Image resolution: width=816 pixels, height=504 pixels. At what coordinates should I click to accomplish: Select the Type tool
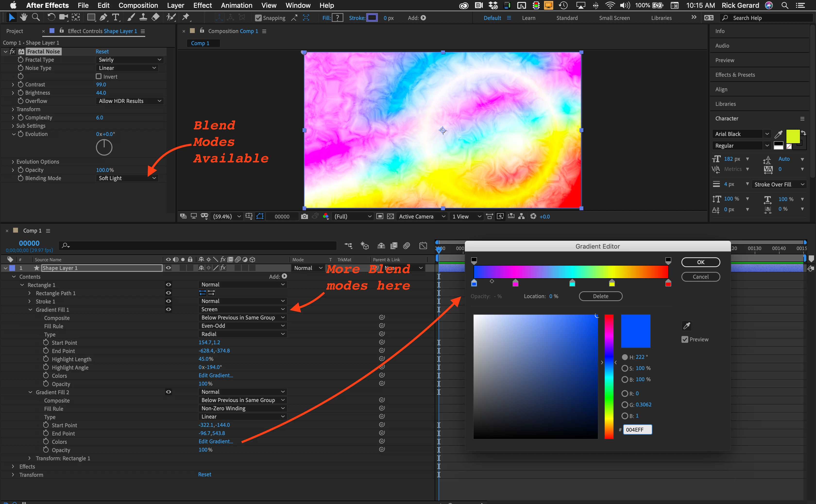click(116, 17)
